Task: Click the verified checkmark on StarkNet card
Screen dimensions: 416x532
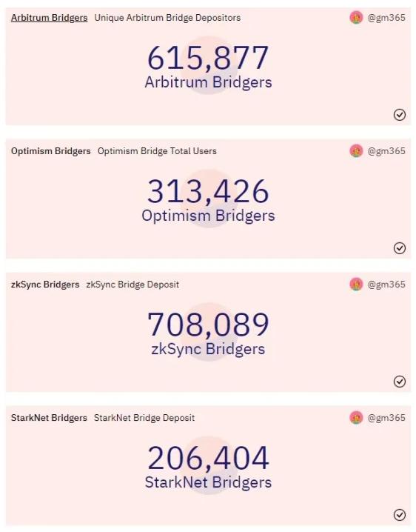Action: [400, 515]
